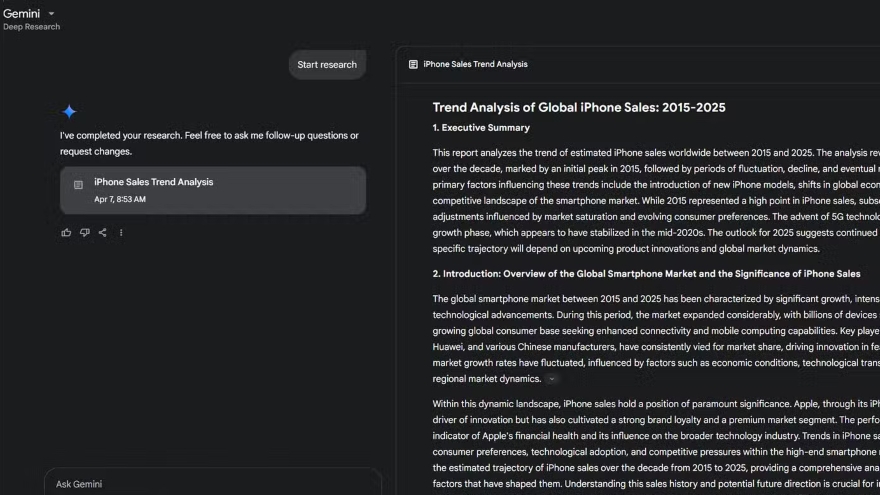Click the Deep Research label
This screenshot has height=495, width=880.
31,27
